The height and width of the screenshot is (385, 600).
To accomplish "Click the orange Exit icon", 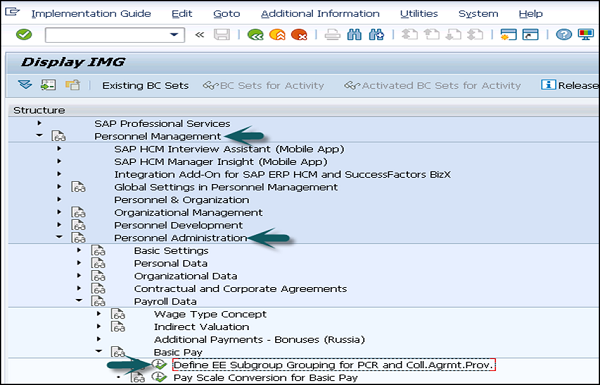I will pyautogui.click(x=277, y=35).
